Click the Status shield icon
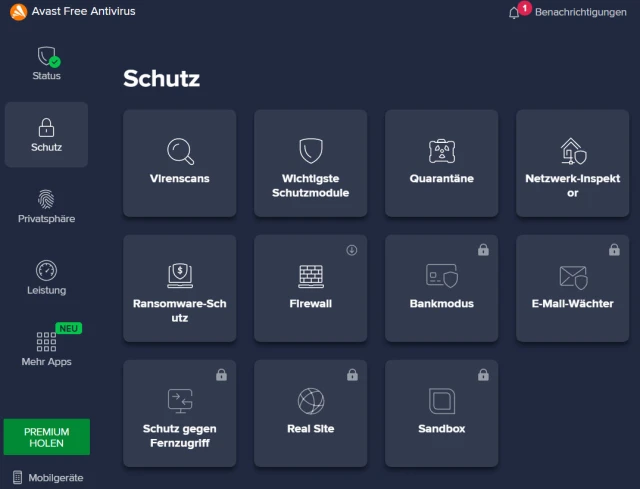This screenshot has height=489, width=640. 48,56
